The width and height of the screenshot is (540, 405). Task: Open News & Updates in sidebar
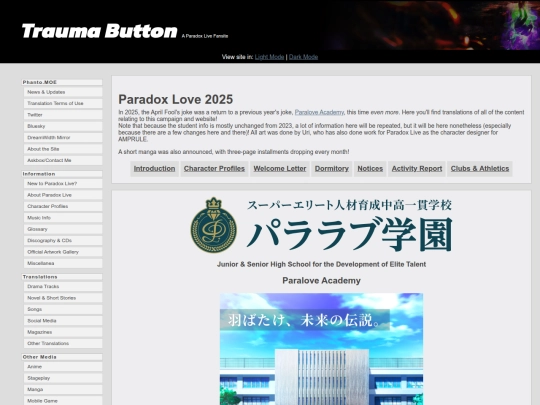pyautogui.click(x=63, y=92)
